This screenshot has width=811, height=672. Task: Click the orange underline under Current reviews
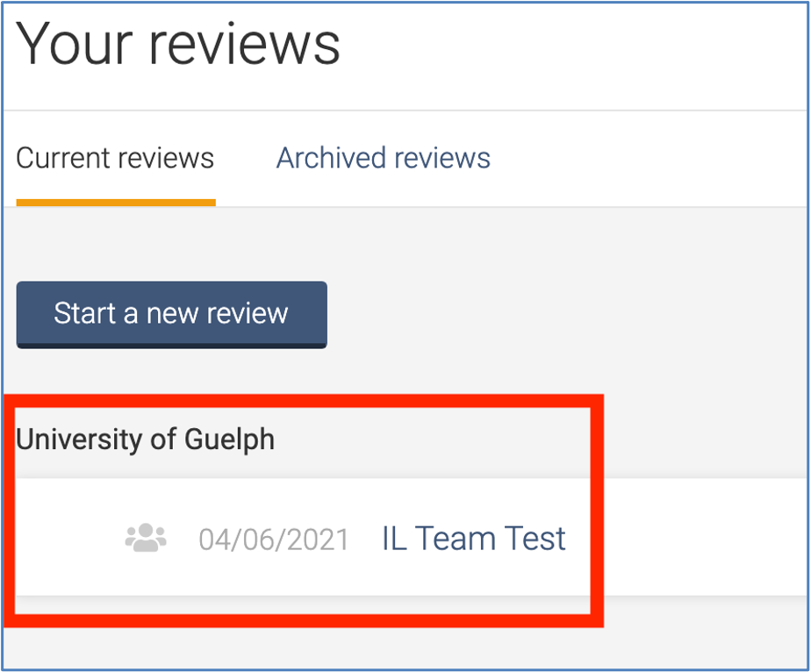click(115, 203)
